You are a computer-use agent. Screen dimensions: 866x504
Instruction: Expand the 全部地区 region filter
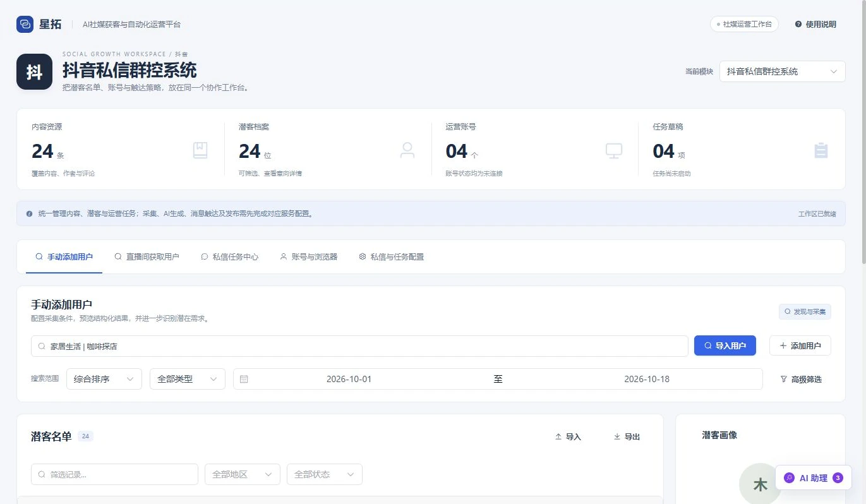[x=243, y=474]
